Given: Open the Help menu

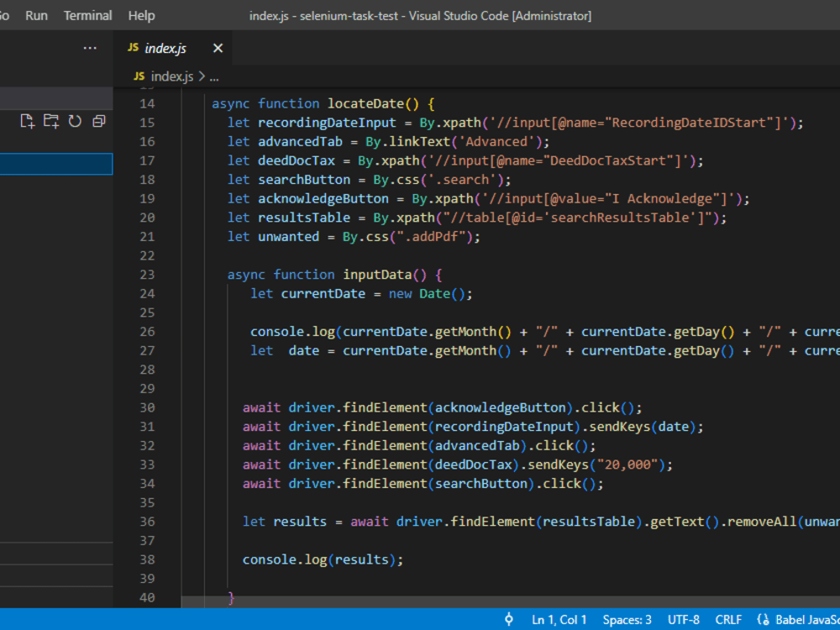Looking at the screenshot, I should pos(141,14).
